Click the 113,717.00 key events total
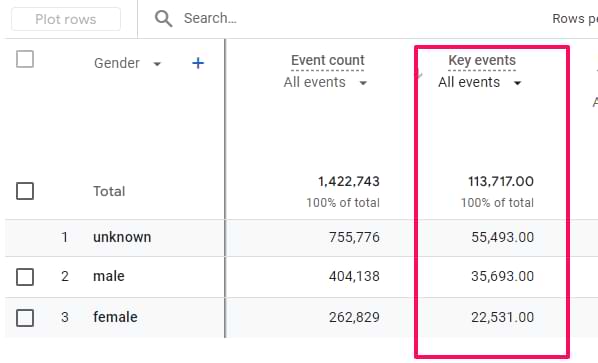 (501, 182)
